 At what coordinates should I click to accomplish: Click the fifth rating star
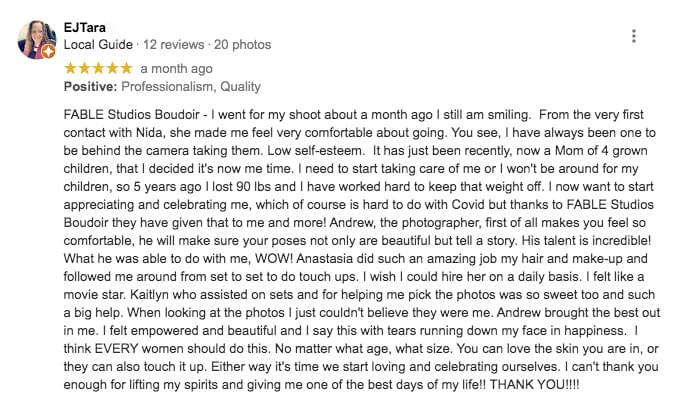(x=126, y=68)
